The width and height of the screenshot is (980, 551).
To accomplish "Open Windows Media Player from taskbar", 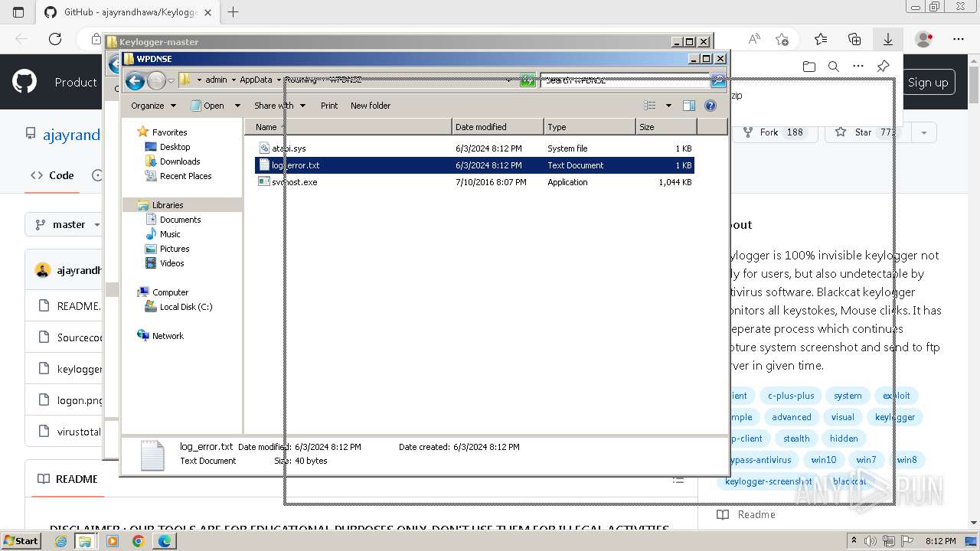I will tap(113, 541).
